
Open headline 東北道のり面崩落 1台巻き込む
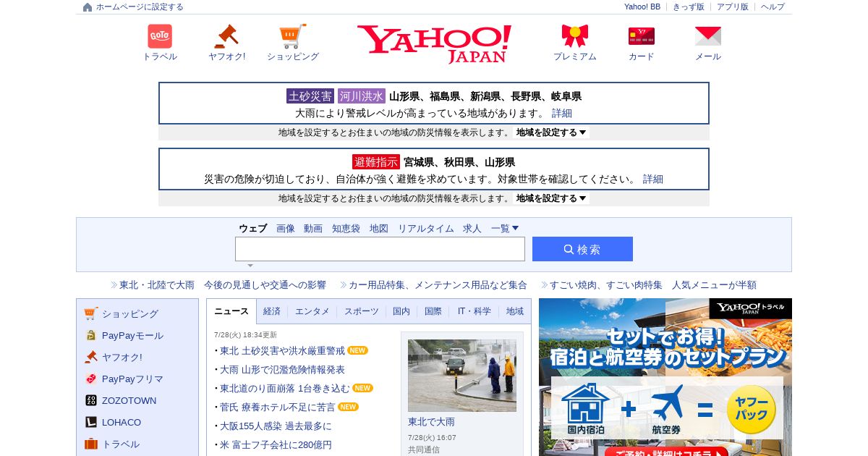pyautogui.click(x=284, y=388)
